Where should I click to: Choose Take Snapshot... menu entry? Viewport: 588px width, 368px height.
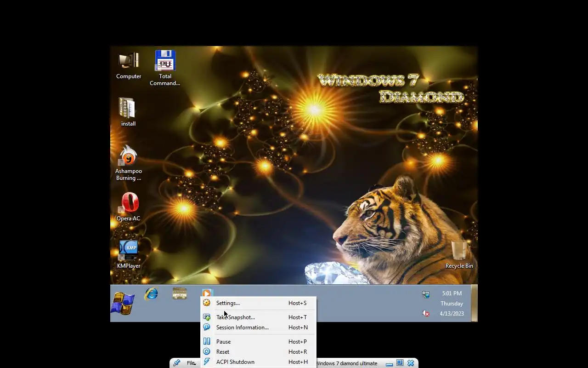258,317
